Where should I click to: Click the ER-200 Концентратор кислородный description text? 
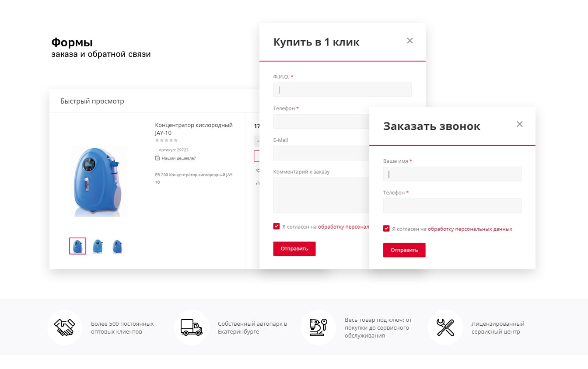pyautogui.click(x=194, y=178)
